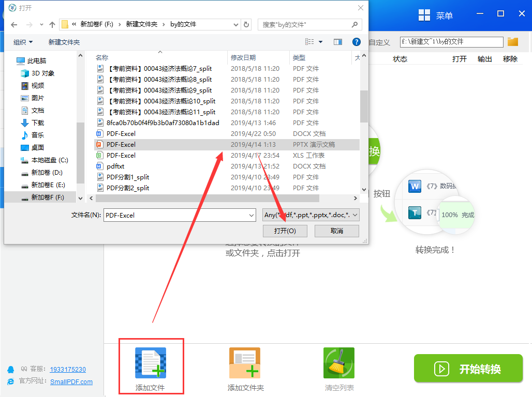Click the output path field

[451, 42]
